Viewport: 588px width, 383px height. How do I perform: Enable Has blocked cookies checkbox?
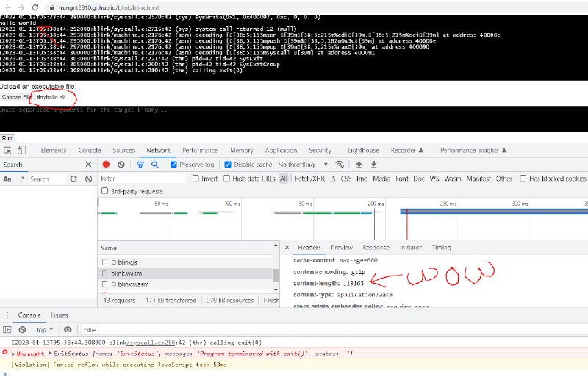pos(523,179)
